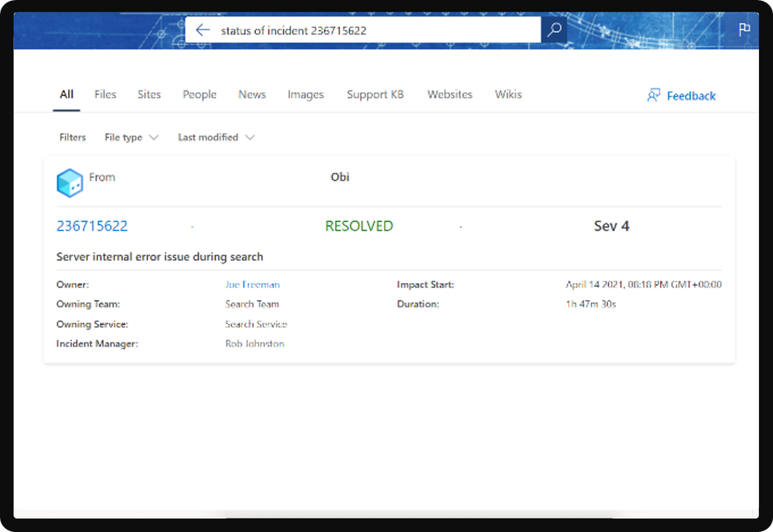Click the duration value 1h 47m 30s
This screenshot has height=532, width=773.
[x=591, y=304]
